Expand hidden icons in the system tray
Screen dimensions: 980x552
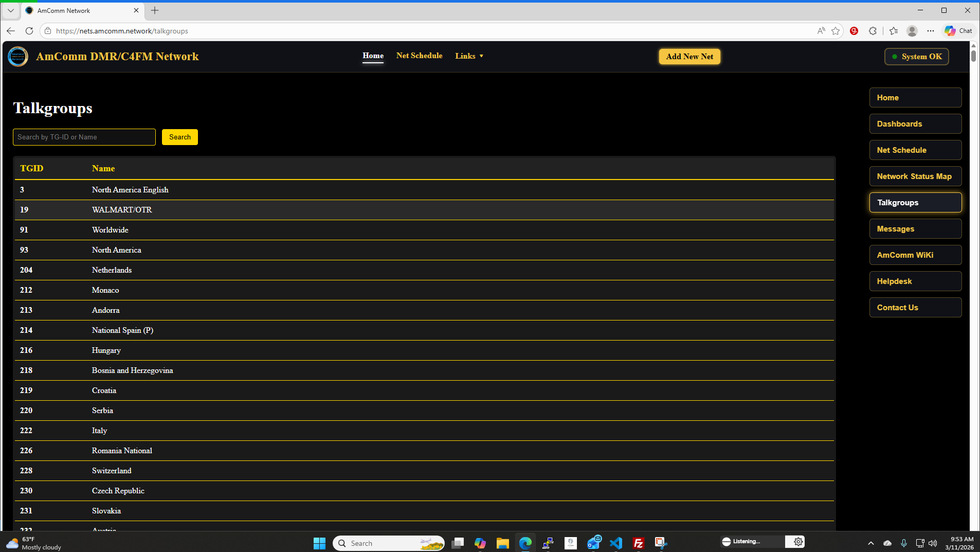click(x=870, y=543)
